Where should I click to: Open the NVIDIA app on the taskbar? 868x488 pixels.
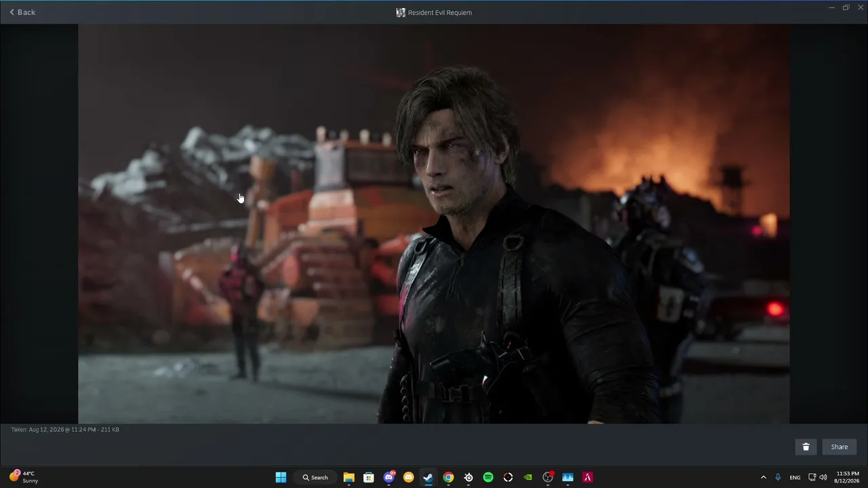pyautogui.click(x=528, y=477)
